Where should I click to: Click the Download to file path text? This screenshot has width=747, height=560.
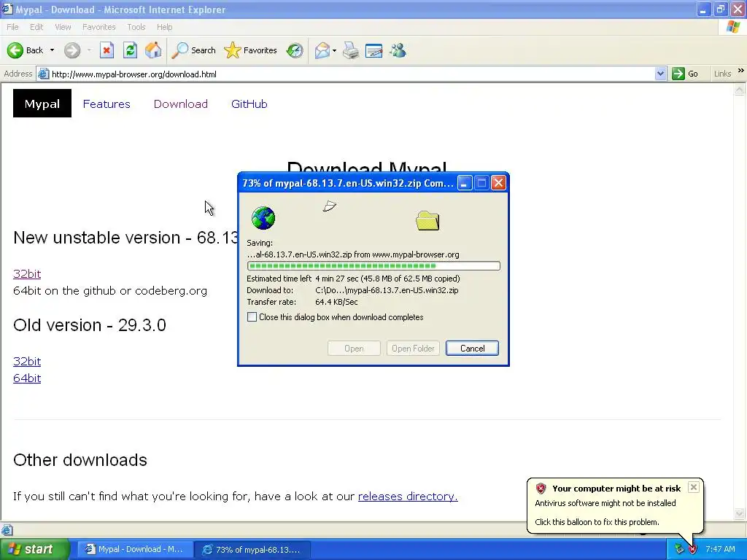click(387, 290)
